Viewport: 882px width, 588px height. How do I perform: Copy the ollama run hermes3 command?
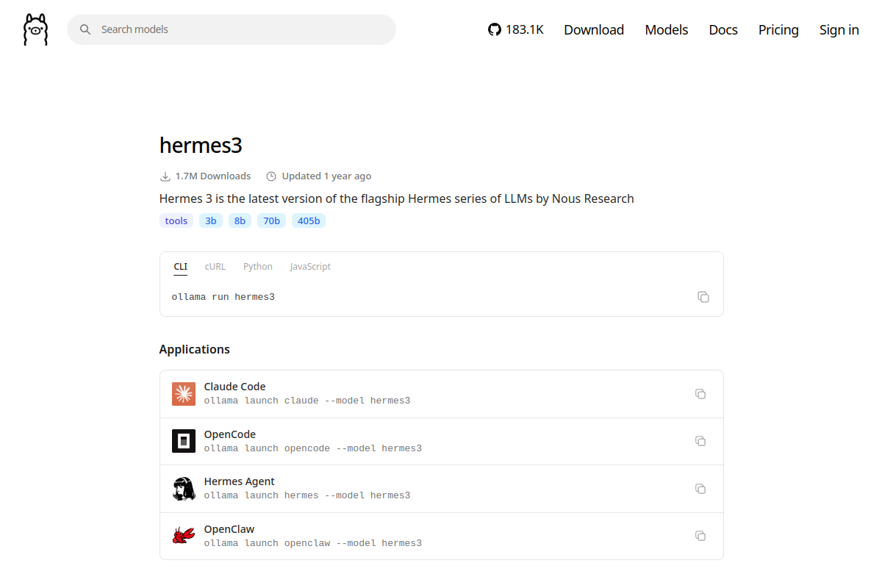[703, 297]
